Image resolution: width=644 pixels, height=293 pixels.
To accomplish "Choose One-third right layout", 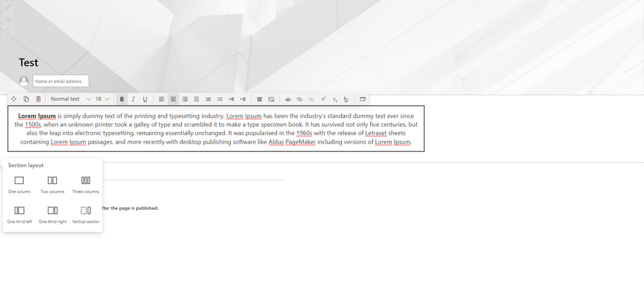I will tap(53, 214).
